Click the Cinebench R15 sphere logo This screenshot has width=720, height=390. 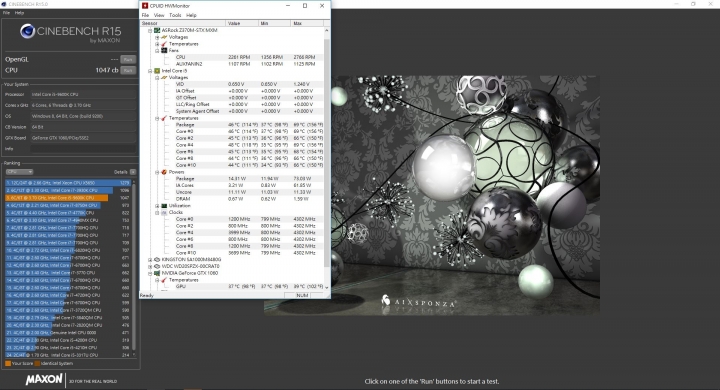pyautogui.click(x=28, y=31)
